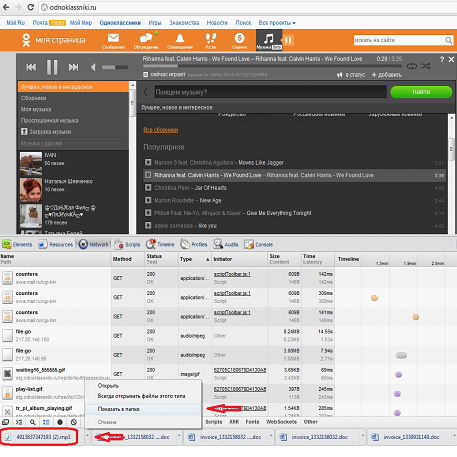Viewport: 457px width, 457px height.
Task: Switch to DevTools Console panel
Action: click(x=259, y=244)
